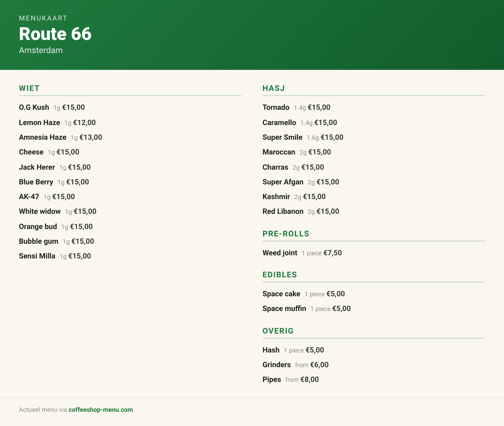This screenshot has width=504, height=426.
Task: Click the 1.4g quantity beside Tornado
Action: pyautogui.click(x=300, y=108)
